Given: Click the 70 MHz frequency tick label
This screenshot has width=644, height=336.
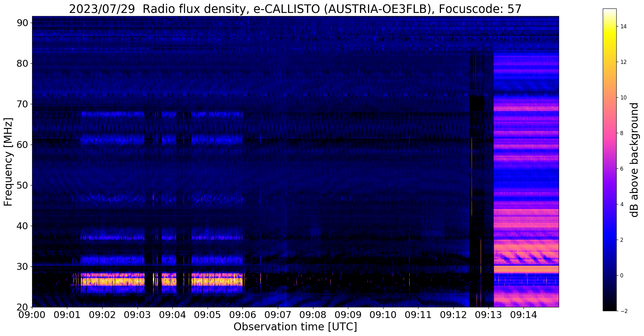Looking at the screenshot, I should [x=23, y=104].
